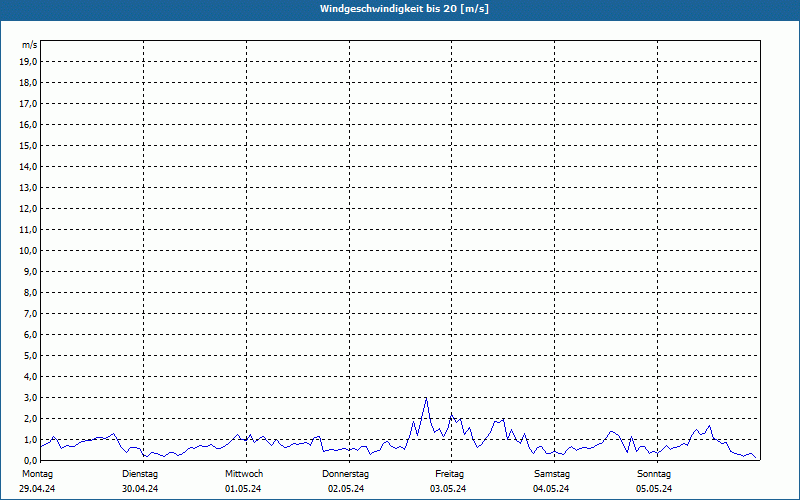
Task: Click the chart title 'Windgeschwindigkeit bis 20 [m/s]'
Action: pyautogui.click(x=404, y=9)
